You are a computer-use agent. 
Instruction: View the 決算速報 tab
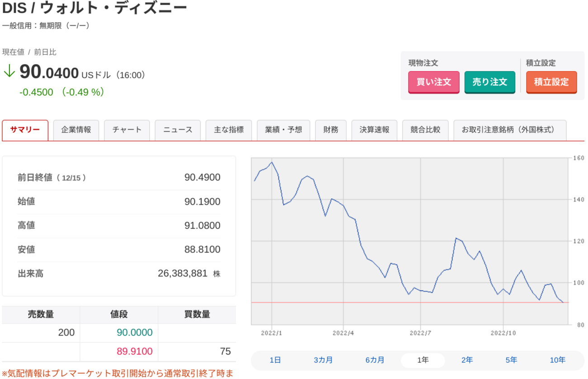(375, 130)
